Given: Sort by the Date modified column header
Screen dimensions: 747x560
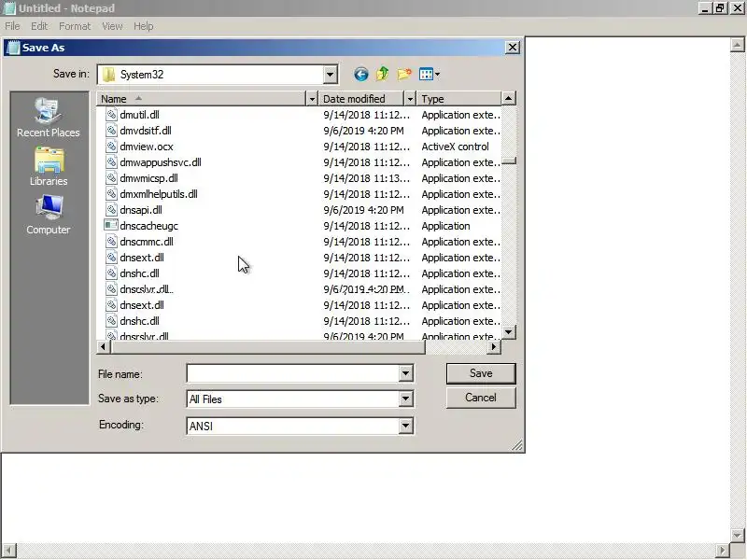Looking at the screenshot, I should [361, 99].
